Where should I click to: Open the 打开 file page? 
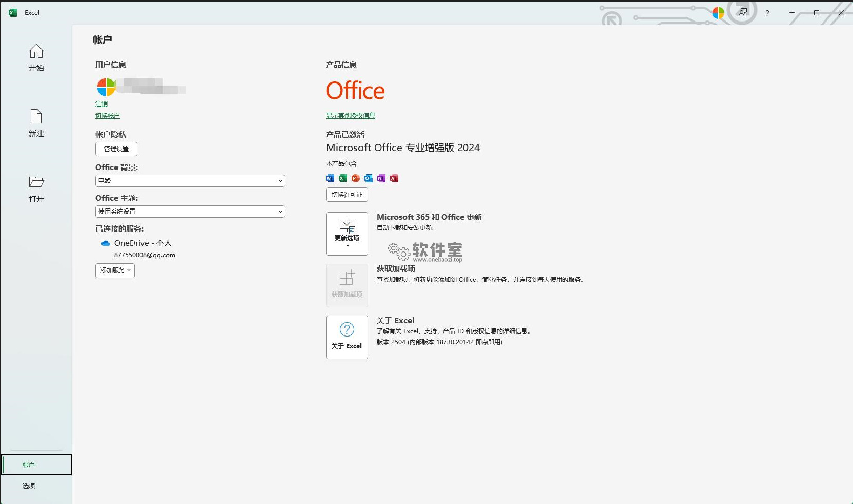[x=36, y=188]
